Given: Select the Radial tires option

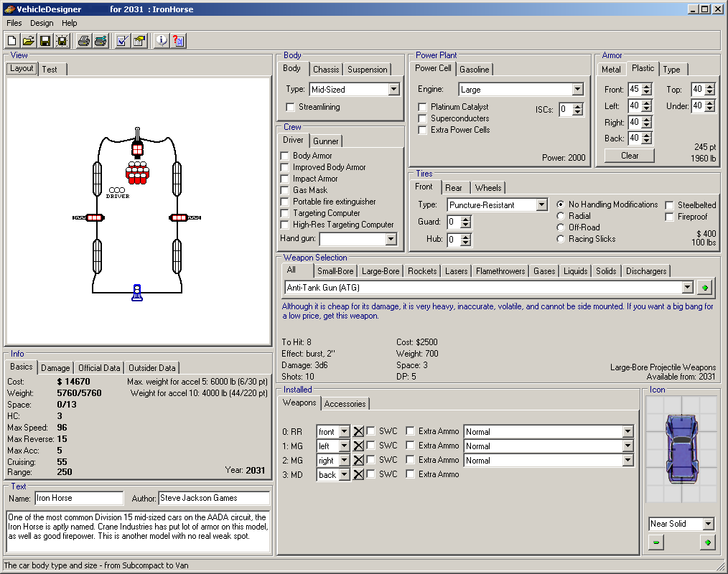Looking at the screenshot, I should (561, 216).
